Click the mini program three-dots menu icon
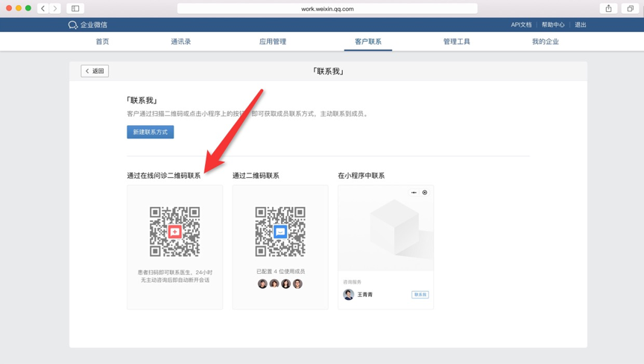Screen dimensions: 644x364 pos(414,193)
